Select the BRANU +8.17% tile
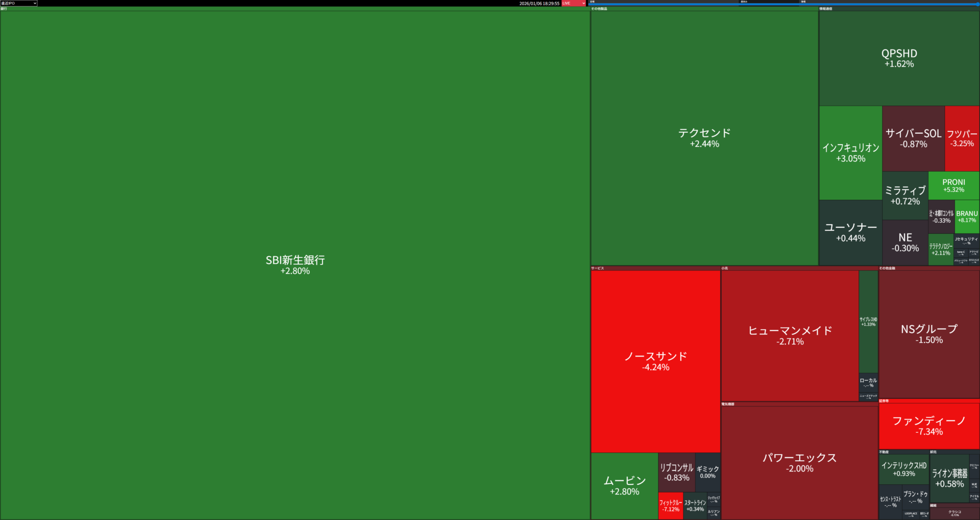980x520 pixels. pos(967,217)
